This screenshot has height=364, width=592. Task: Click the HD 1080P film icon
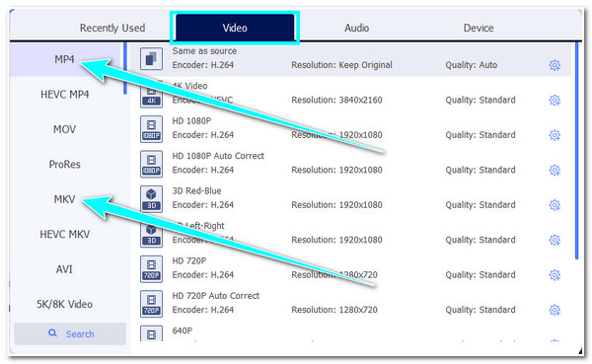click(x=151, y=129)
